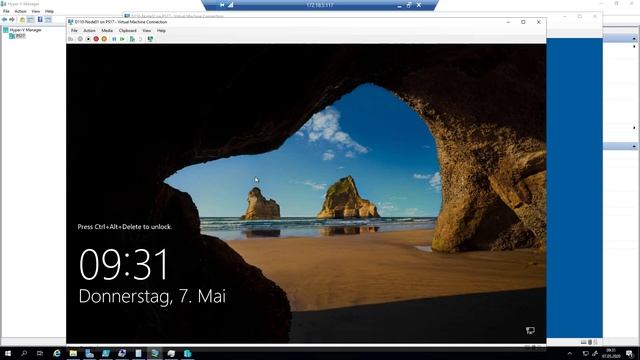Click the Revert toolbar icon
This screenshot has height=360, width=640.
coord(140,39)
